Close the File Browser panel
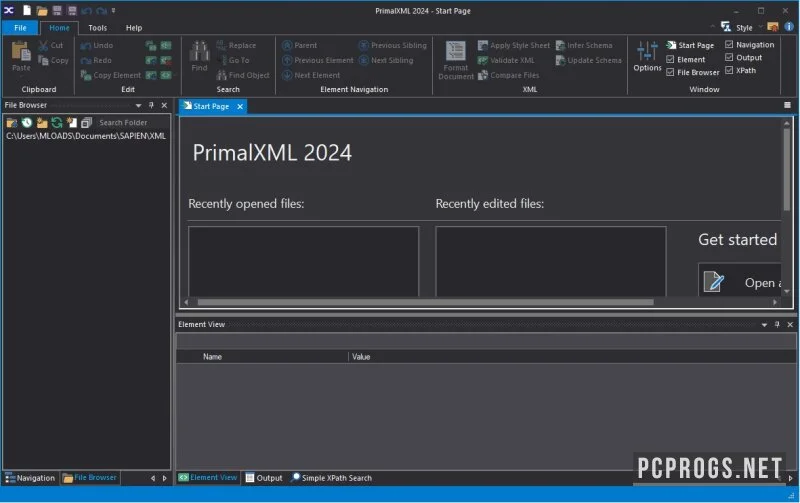The image size is (800, 503). [164, 105]
